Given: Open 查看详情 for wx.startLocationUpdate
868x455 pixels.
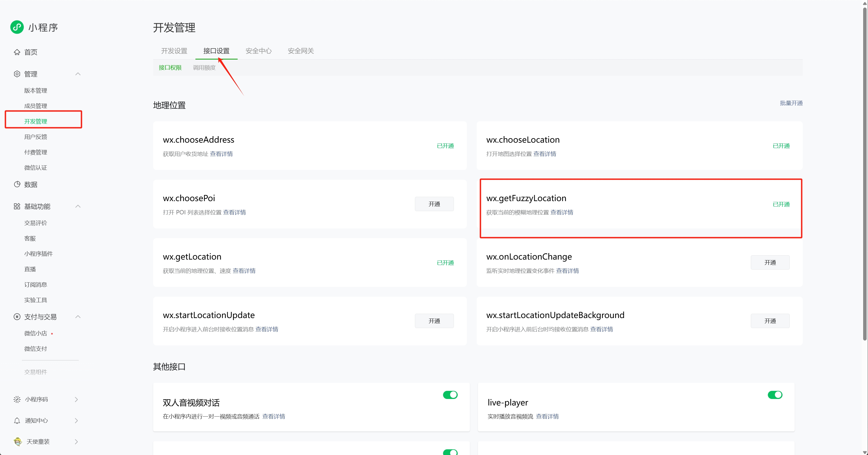Looking at the screenshot, I should click(267, 329).
